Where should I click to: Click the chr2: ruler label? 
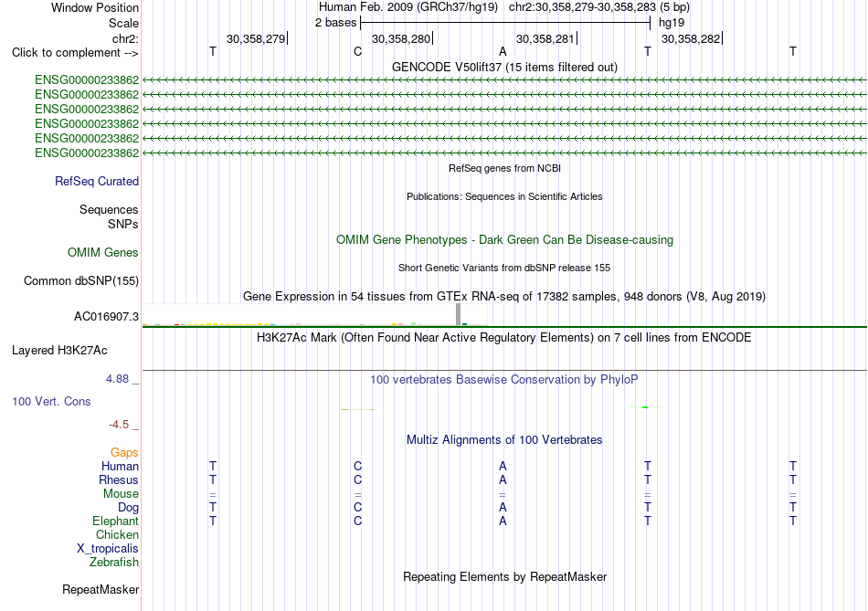pos(125,38)
